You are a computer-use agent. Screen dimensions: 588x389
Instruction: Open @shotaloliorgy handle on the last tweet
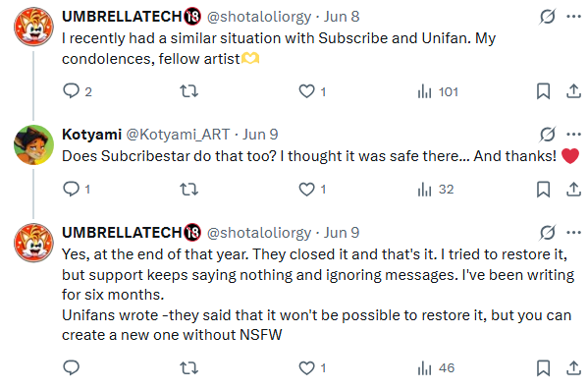(259, 233)
